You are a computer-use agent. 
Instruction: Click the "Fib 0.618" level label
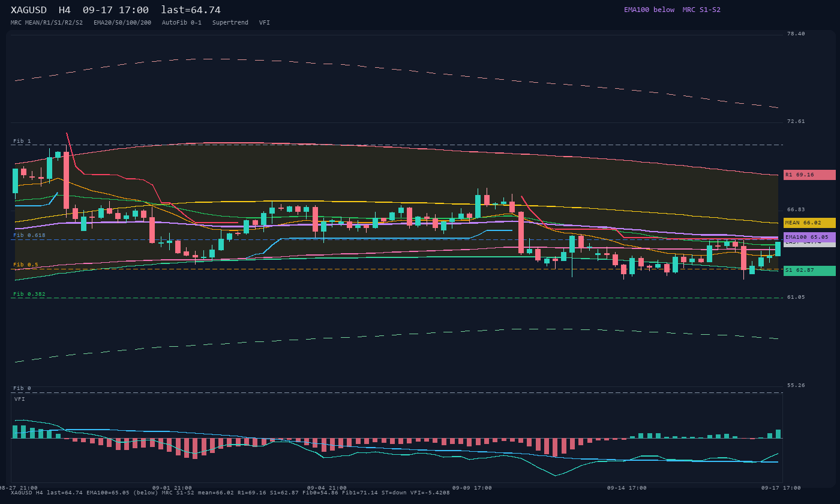click(29, 235)
